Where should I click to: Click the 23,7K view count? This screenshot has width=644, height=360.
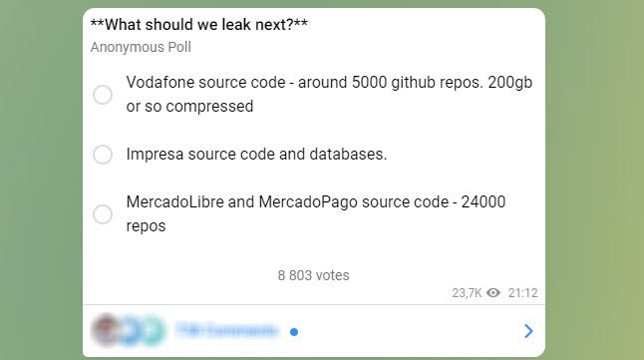pyautogui.click(x=467, y=292)
